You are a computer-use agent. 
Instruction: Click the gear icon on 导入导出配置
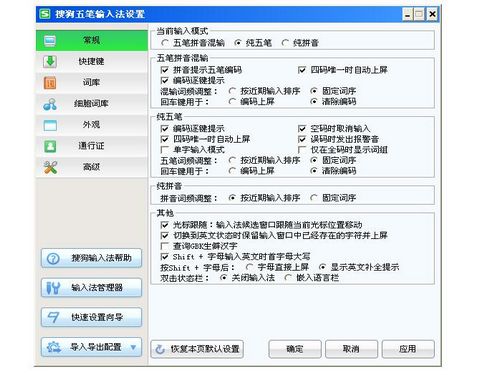54,347
